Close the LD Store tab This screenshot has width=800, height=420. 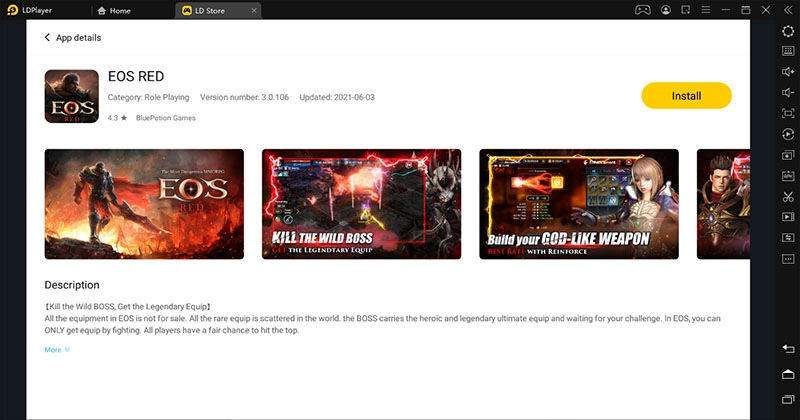click(x=254, y=10)
